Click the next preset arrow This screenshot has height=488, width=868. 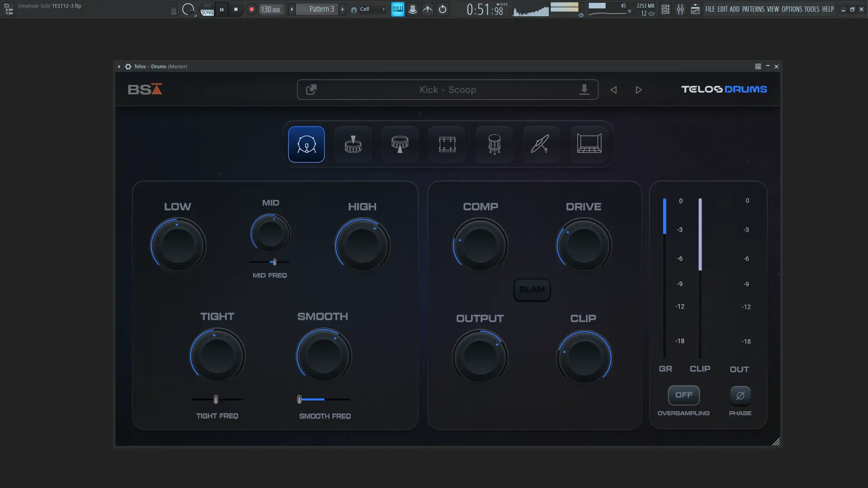(x=638, y=89)
